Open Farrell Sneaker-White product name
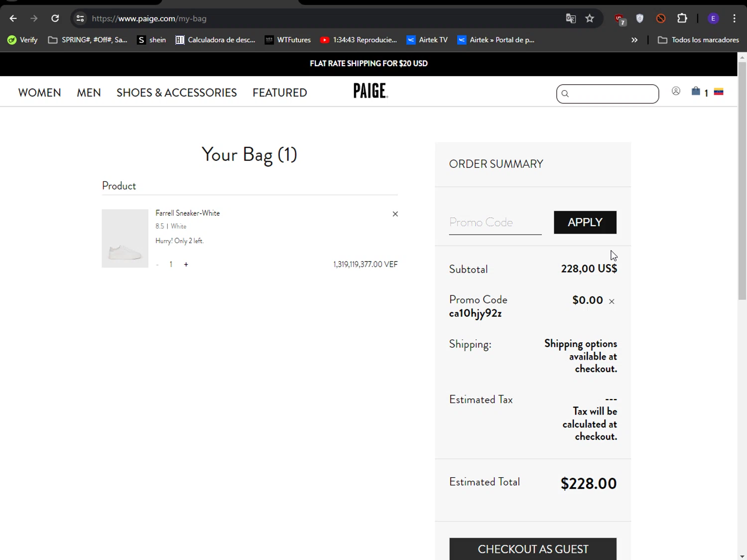 pyautogui.click(x=187, y=213)
